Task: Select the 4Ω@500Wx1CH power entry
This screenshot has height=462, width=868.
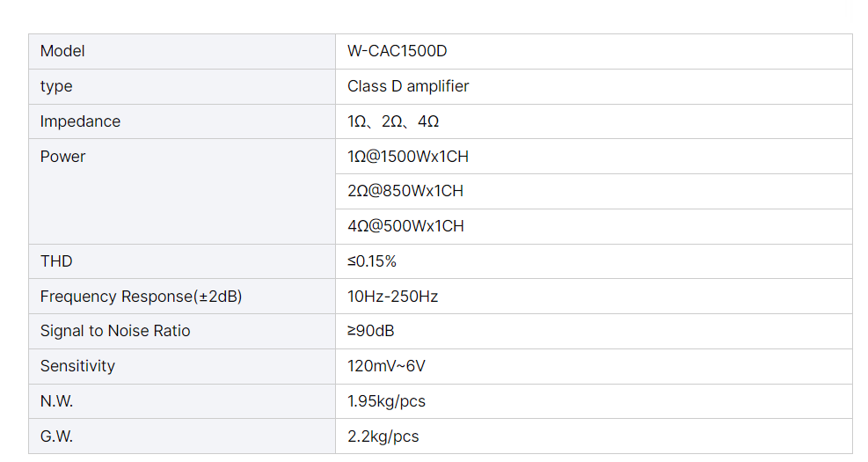Action: (405, 226)
